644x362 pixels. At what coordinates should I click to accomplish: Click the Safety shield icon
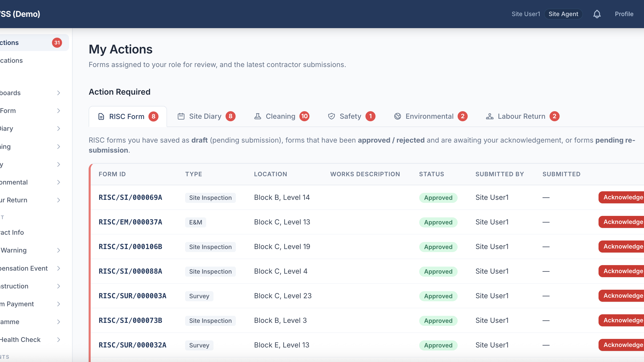[x=332, y=116]
